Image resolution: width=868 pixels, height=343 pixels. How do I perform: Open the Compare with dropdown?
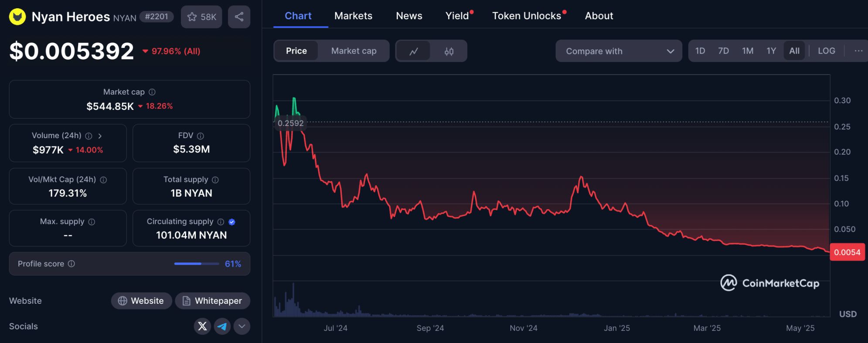618,51
